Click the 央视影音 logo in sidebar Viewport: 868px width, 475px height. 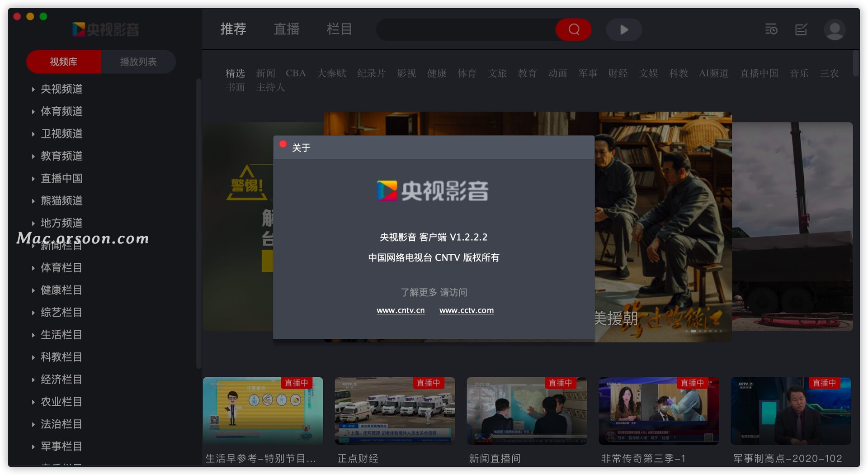(x=106, y=29)
